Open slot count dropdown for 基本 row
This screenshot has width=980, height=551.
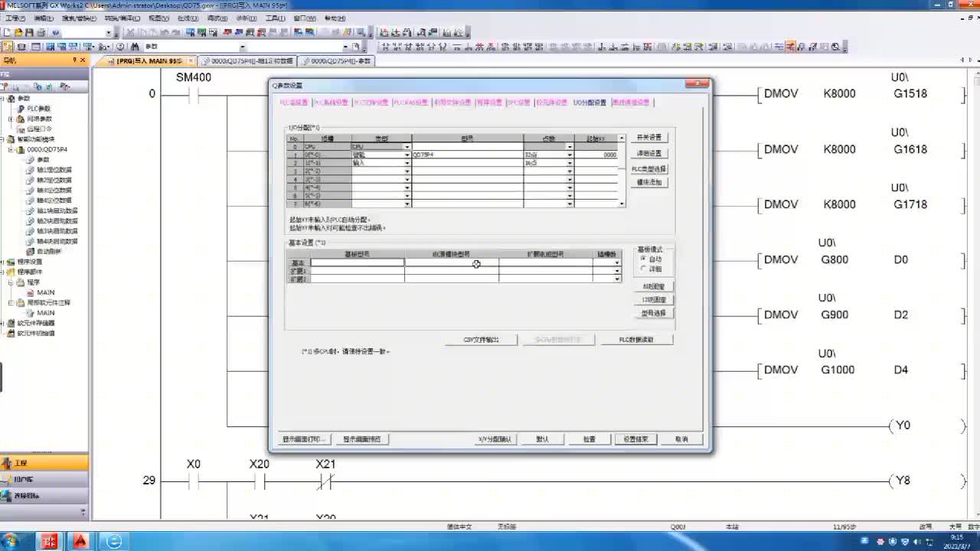pos(617,262)
